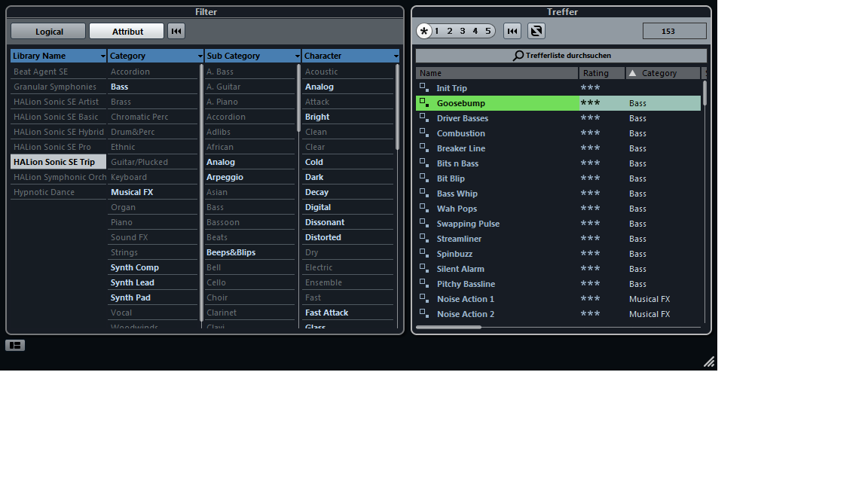The height and width of the screenshot is (488, 868).
Task: Click the results window layout icon
Action: point(536,31)
